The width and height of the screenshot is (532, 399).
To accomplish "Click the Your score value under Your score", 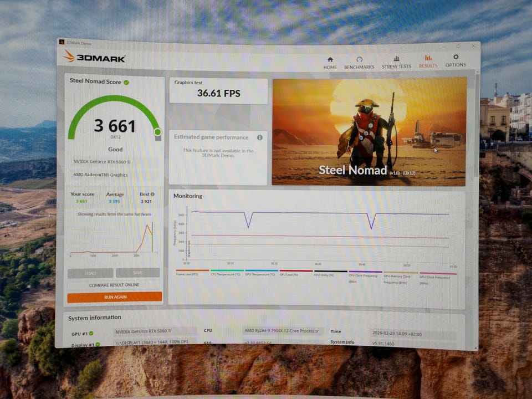I will [81, 201].
